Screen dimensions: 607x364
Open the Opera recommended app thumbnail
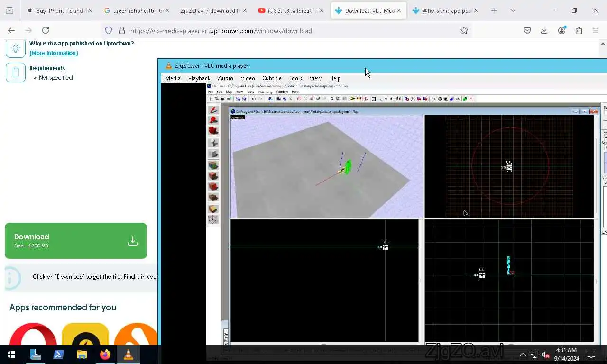tap(33, 335)
